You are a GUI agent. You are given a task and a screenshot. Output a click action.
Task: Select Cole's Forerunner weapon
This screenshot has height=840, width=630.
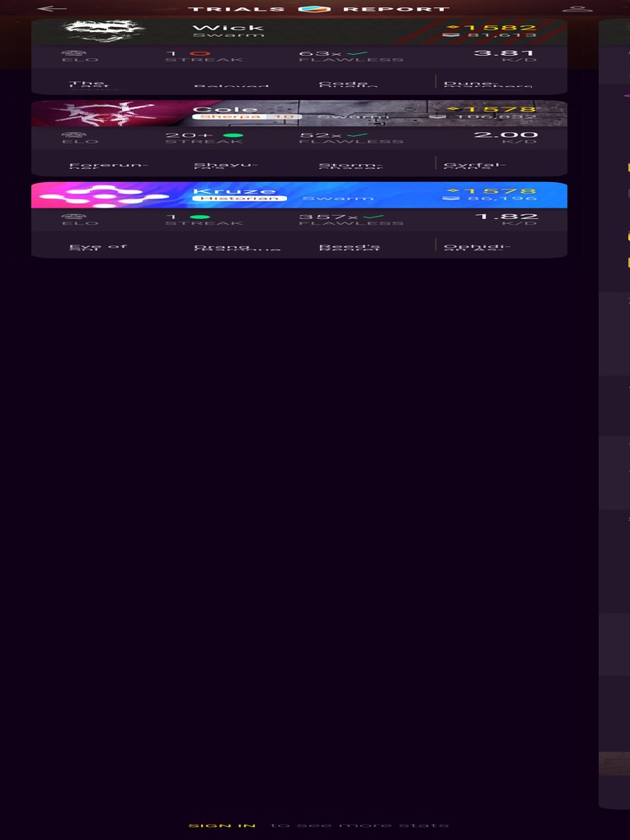(x=107, y=166)
